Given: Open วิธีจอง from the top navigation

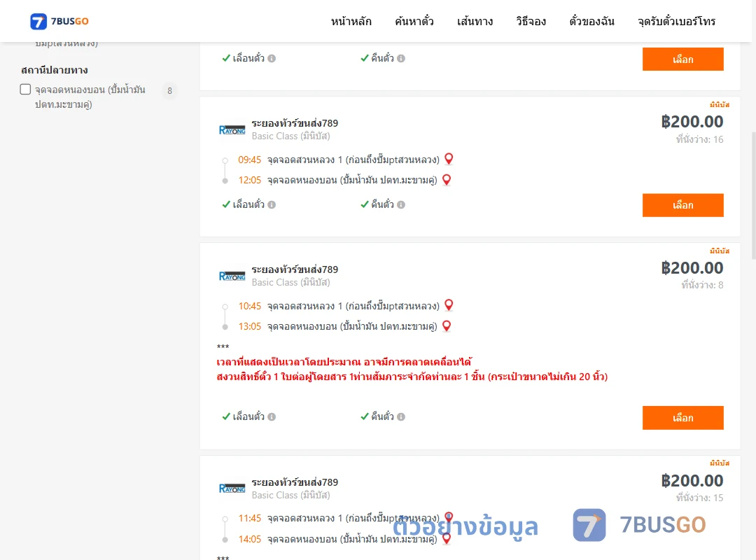Looking at the screenshot, I should [531, 21].
